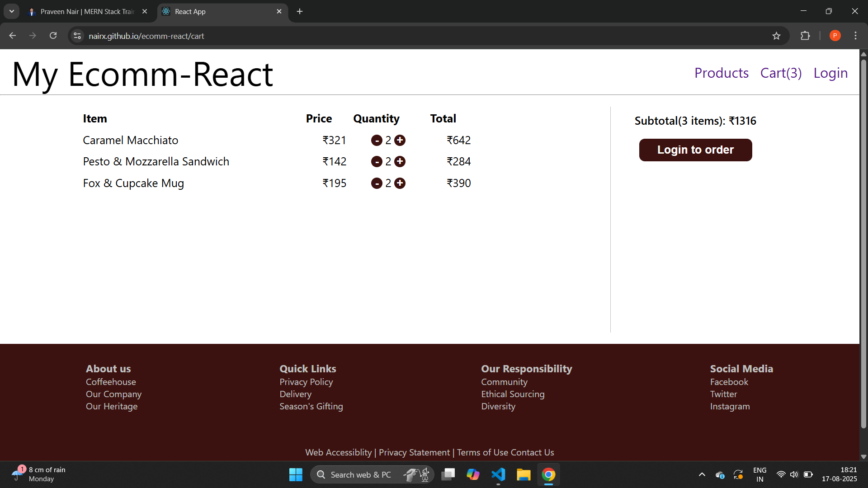Decrease Fox & Cupcake Mug quantity
Screen dimensions: 868x488
pos(377,183)
